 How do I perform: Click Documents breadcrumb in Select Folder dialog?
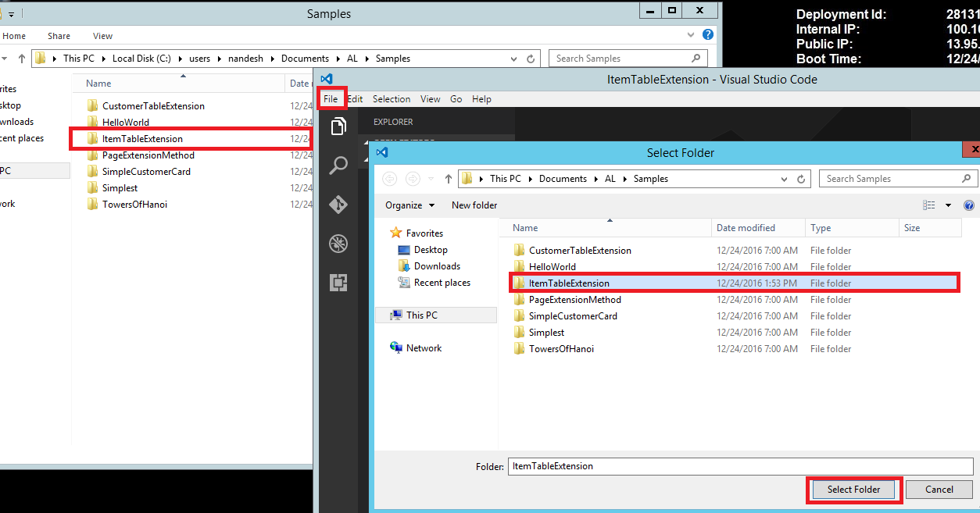[563, 179]
